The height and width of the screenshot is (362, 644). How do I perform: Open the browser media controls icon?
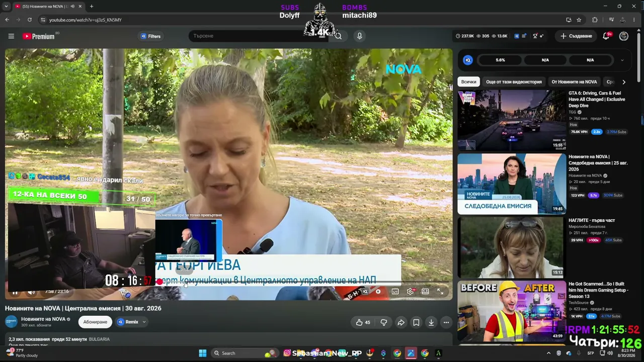611,20
